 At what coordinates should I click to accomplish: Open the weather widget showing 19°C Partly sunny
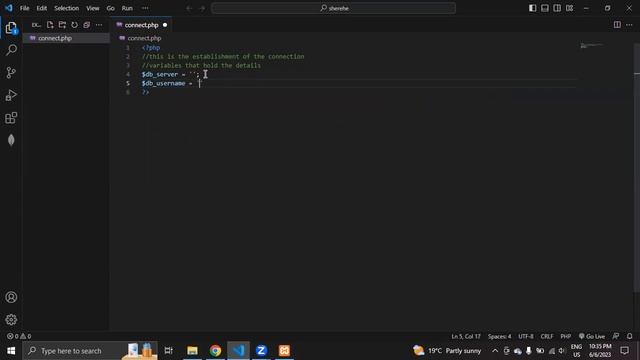[x=447, y=351]
